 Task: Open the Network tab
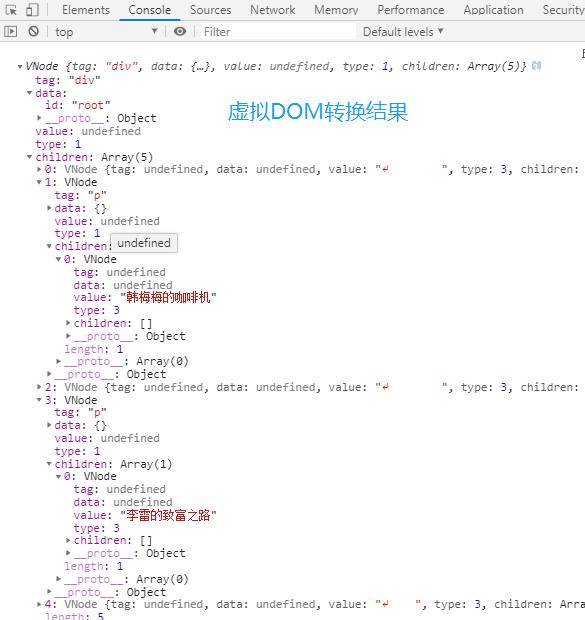[x=273, y=10]
